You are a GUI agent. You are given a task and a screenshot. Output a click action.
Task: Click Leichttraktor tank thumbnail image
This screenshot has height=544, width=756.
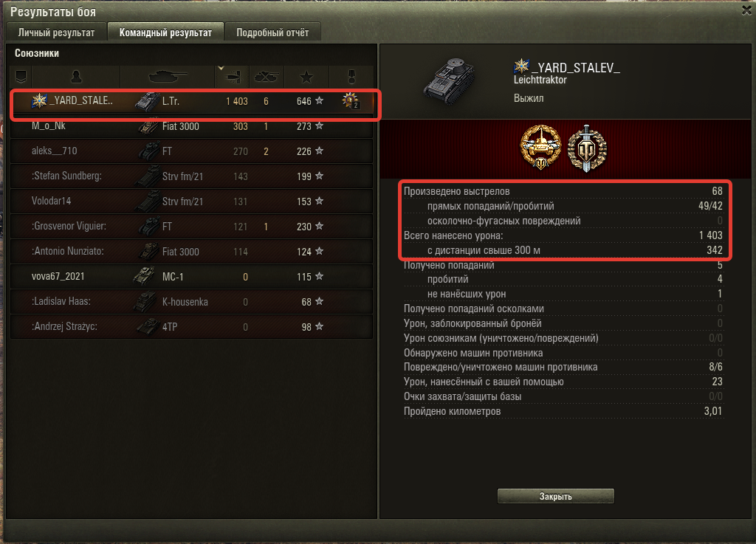pyautogui.click(x=450, y=81)
